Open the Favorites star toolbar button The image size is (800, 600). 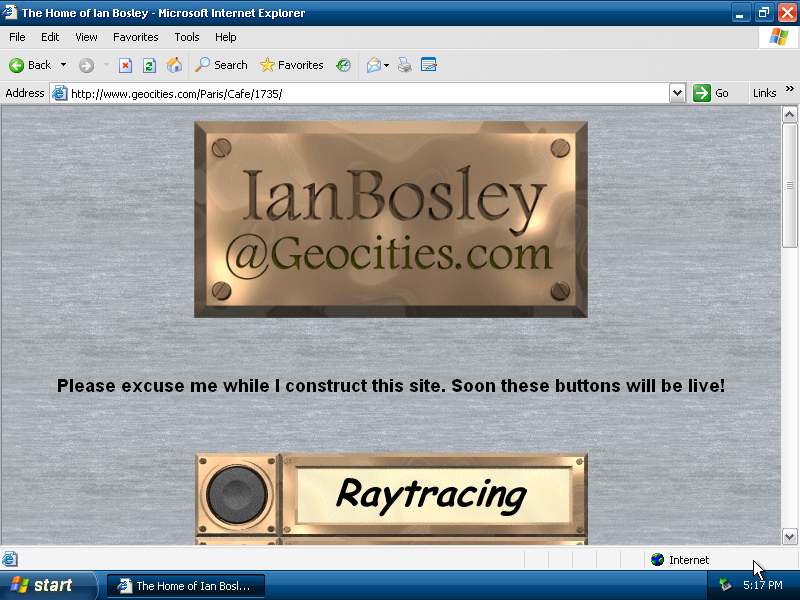(x=291, y=65)
